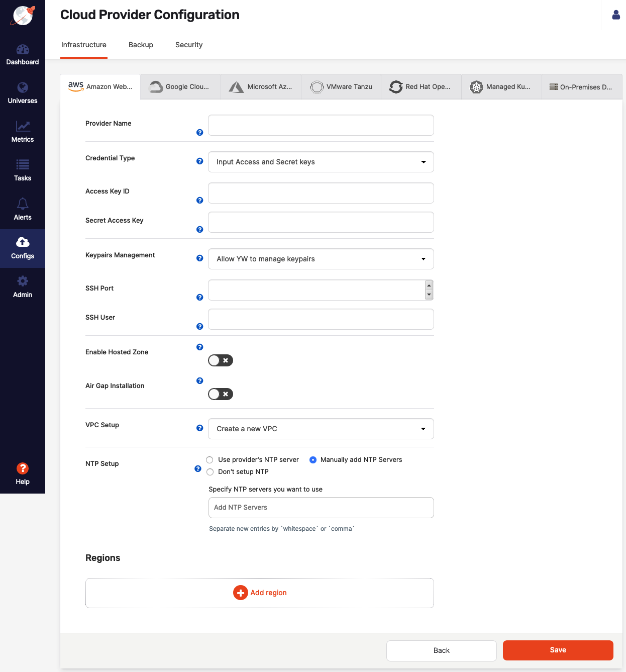Open the VPC Setup dropdown
Screen dimensions: 626x672
coord(321,429)
